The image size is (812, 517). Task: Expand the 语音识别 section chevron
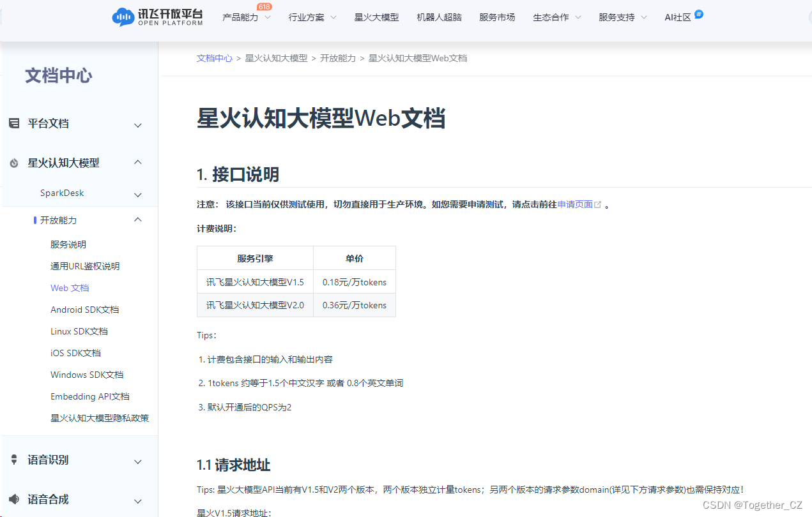138,461
